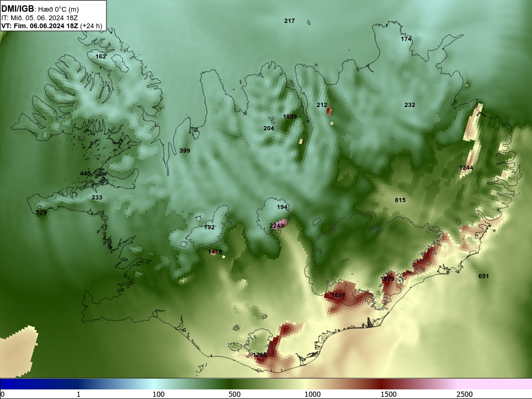This screenshot has width=532, height=399.
Task: Click the 'DMI/IGB: Hæð 0°C (m)' title text
Action: tap(40, 9)
